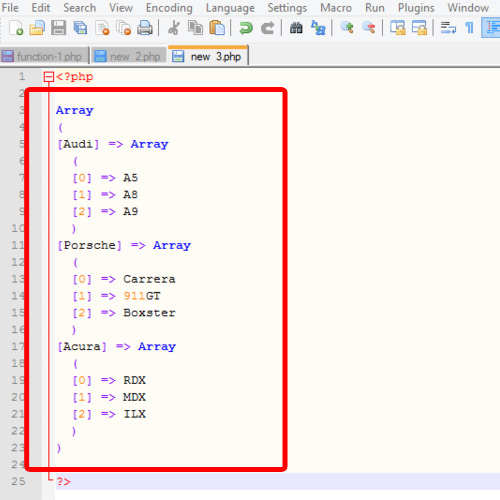Screen dimensions: 500x500
Task: Click the '[Acura]' key text
Action: click(x=82, y=347)
